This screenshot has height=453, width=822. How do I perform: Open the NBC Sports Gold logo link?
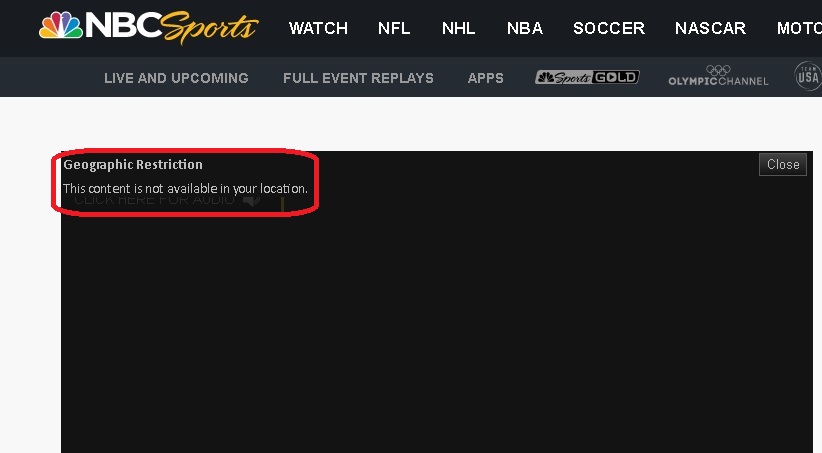click(587, 78)
